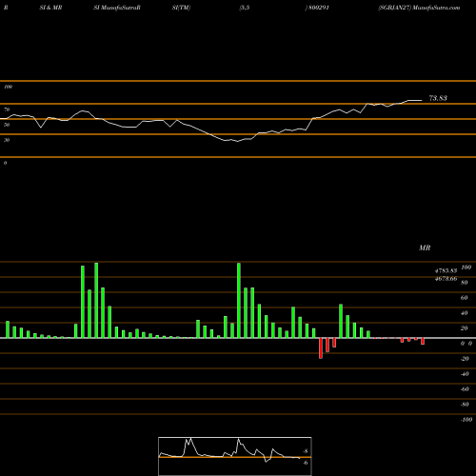Viewport: 476px width, 476px height.
Task: Click the RSI axis label 100
Action: 8,87
